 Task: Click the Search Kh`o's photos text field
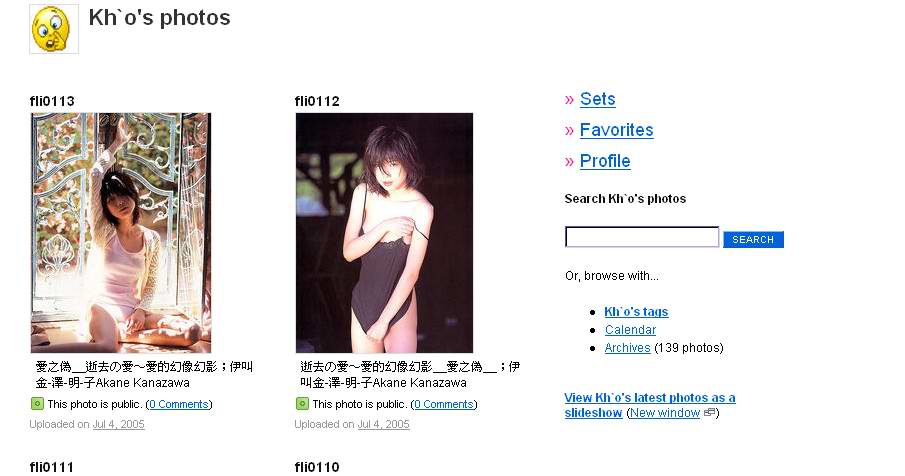pos(642,237)
